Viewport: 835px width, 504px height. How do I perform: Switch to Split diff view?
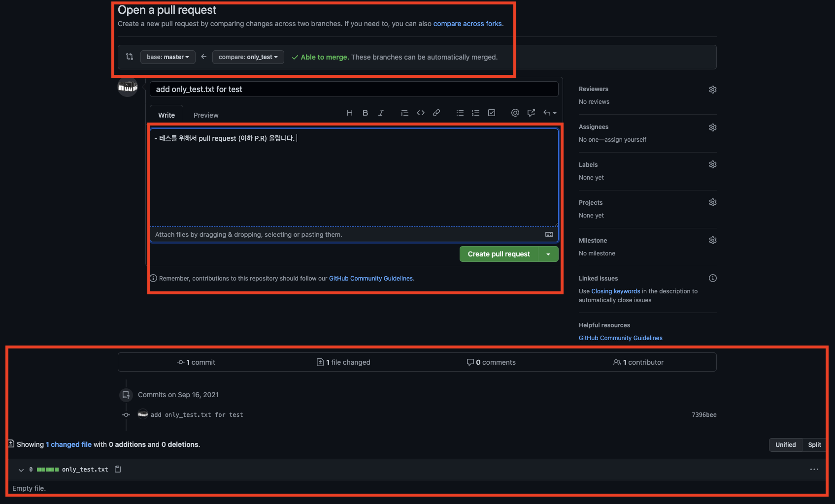pyautogui.click(x=814, y=444)
